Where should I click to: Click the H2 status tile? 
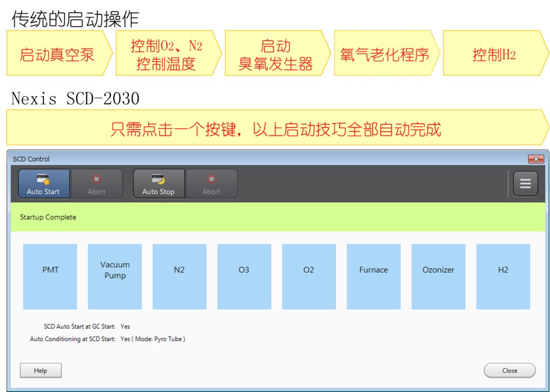click(503, 276)
